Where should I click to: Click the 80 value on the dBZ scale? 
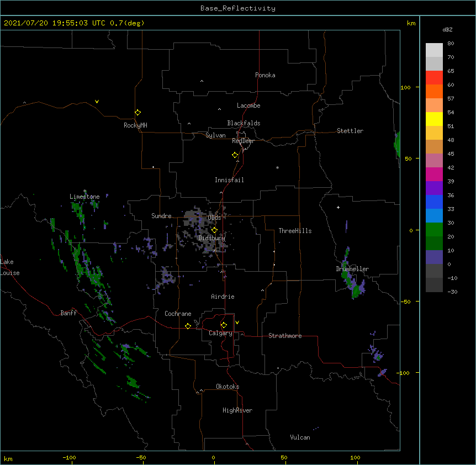pos(451,44)
